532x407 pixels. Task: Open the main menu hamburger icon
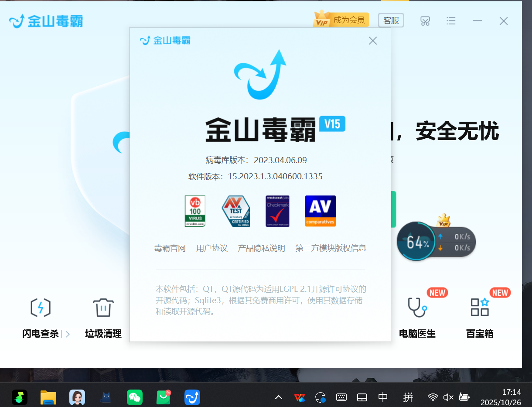pos(451,21)
